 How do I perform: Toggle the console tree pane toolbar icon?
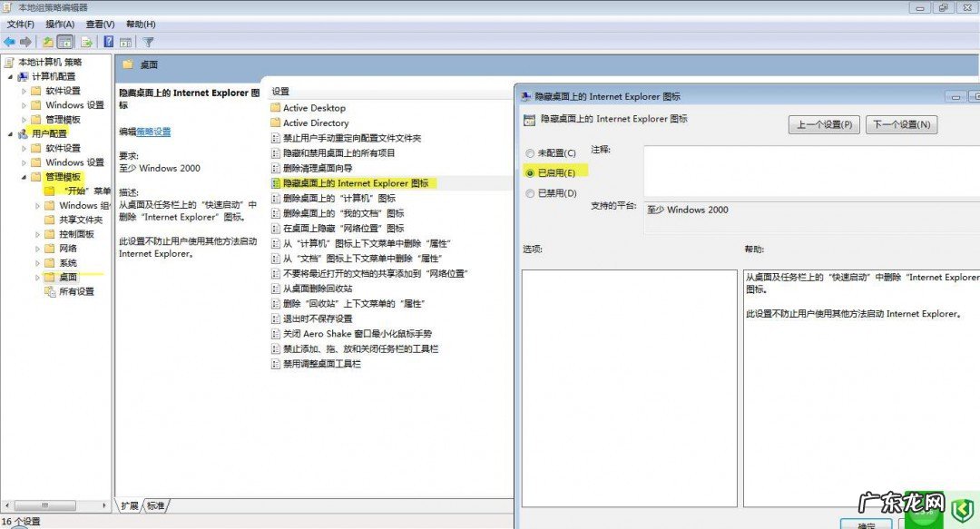tap(65, 41)
